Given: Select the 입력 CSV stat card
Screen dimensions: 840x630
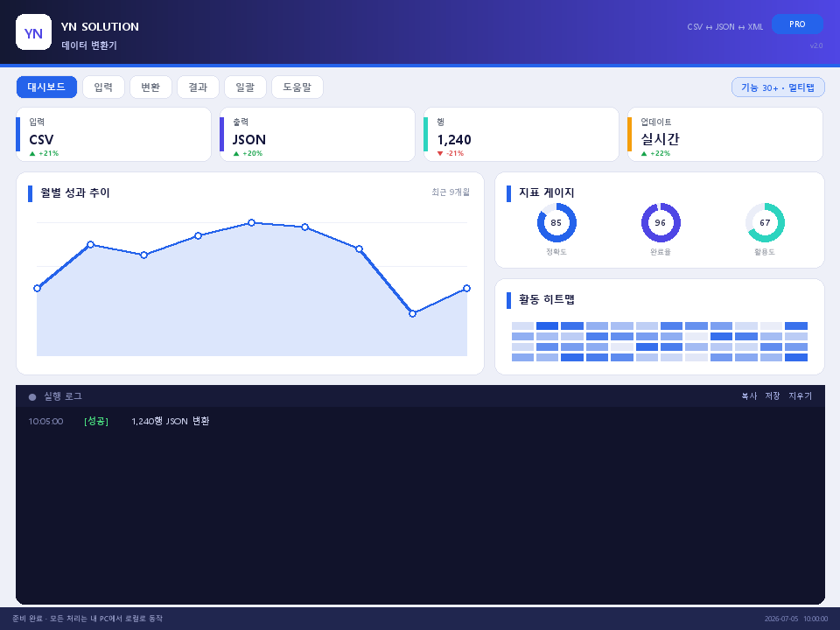Looking at the screenshot, I should (114, 135).
